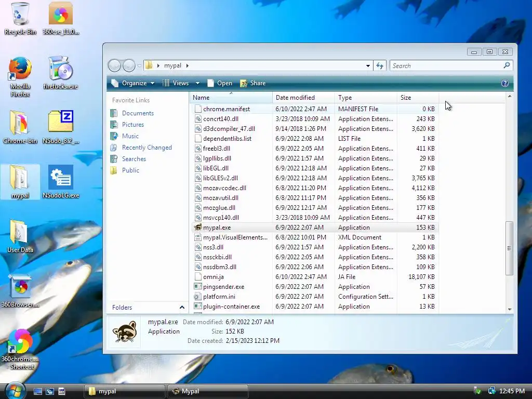Click Open in the Explorer toolbar
Viewport: 532px width, 399px height.
[x=220, y=83]
